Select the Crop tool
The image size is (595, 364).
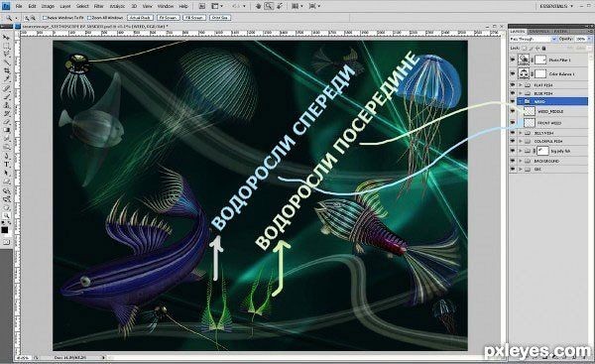coord(6,71)
